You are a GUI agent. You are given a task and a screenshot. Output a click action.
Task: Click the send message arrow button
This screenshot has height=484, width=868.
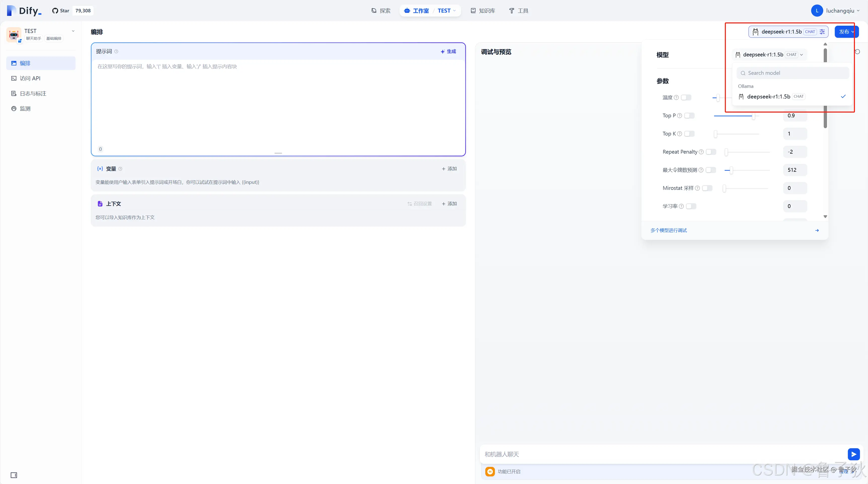(x=853, y=454)
